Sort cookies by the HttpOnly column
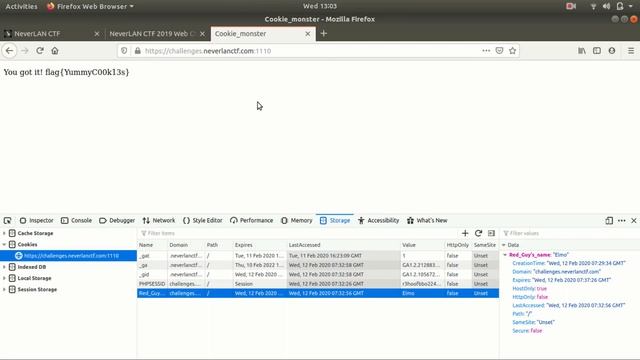 click(x=458, y=245)
